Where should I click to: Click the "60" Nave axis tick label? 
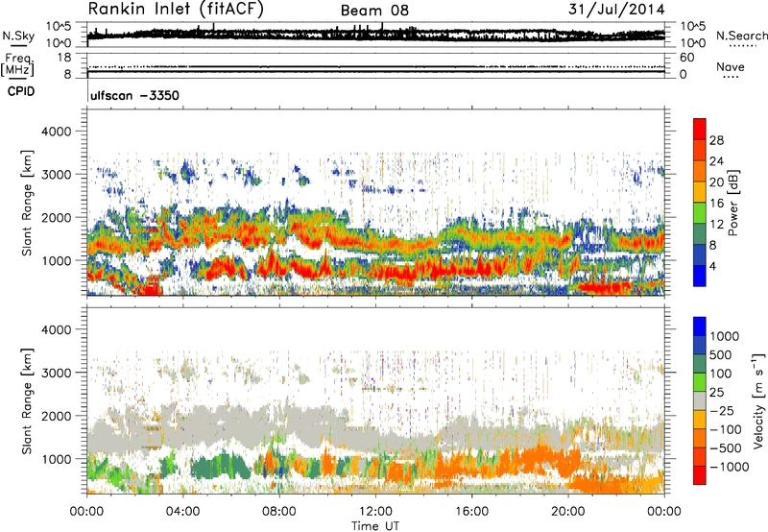tap(686, 58)
